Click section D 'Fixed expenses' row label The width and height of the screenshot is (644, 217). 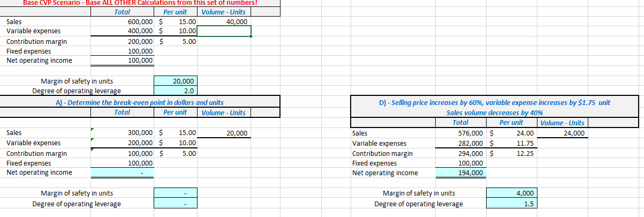click(x=374, y=163)
